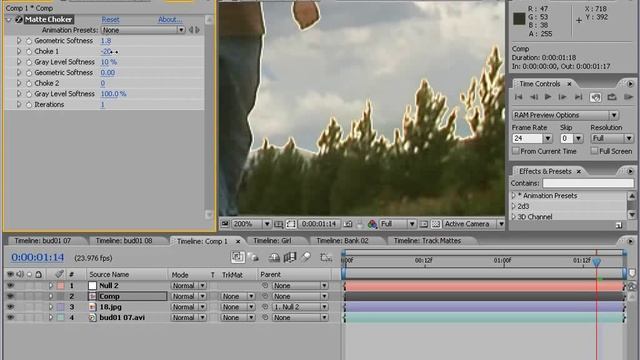
Task: Switch to the Timeline: Girl tab
Action: click(x=272, y=241)
